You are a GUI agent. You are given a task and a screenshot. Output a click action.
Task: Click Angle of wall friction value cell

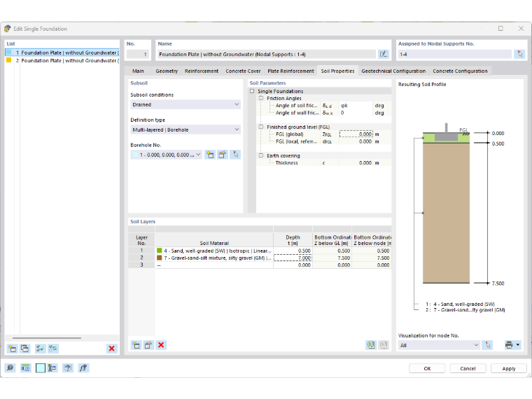pyautogui.click(x=356, y=113)
